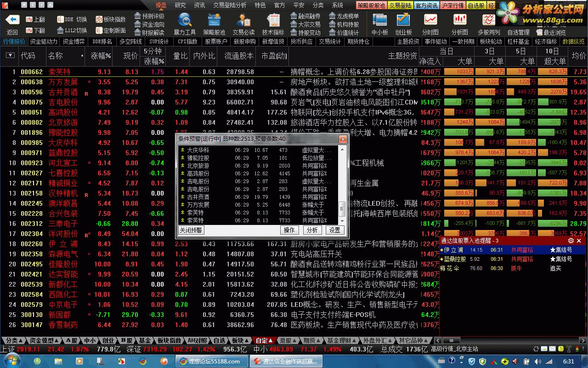Sort by 涨幅% column header

[101, 56]
